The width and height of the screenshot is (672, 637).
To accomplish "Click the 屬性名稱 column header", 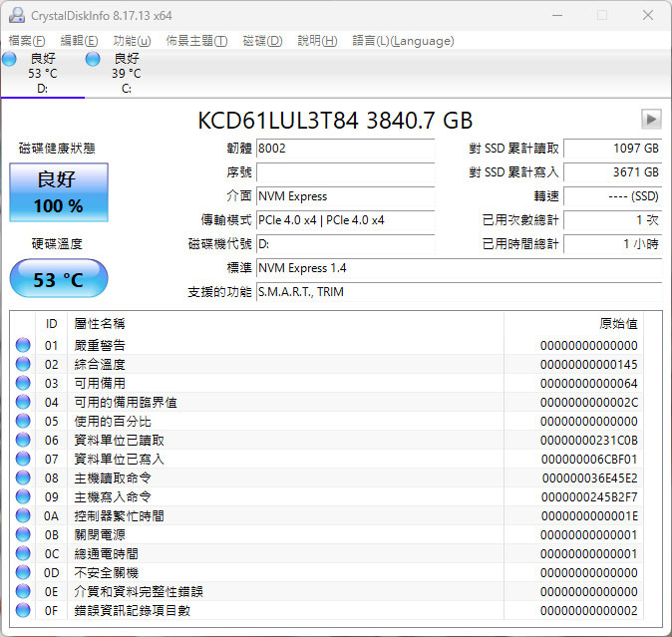I will click(100, 324).
